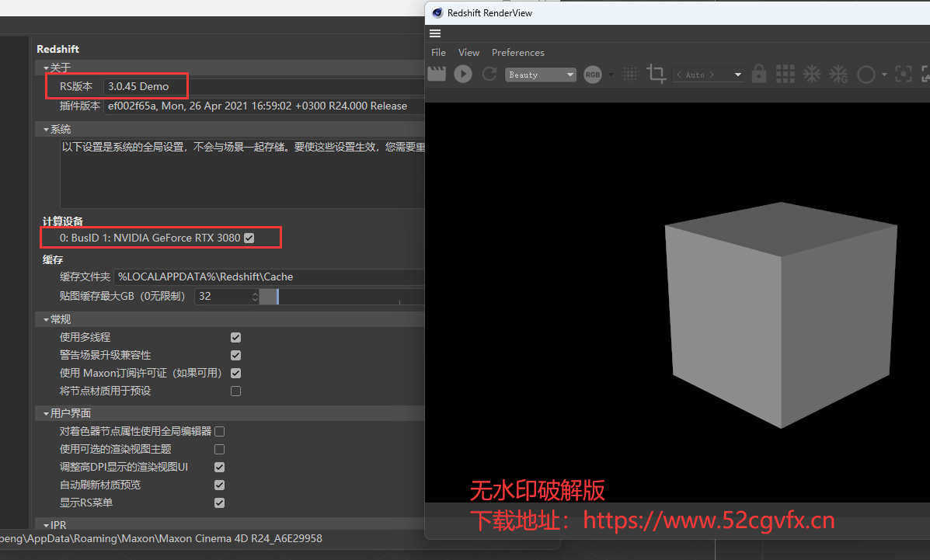This screenshot has height=560, width=930.
Task: Open the Beauty AOV dropdown
Action: (541, 75)
